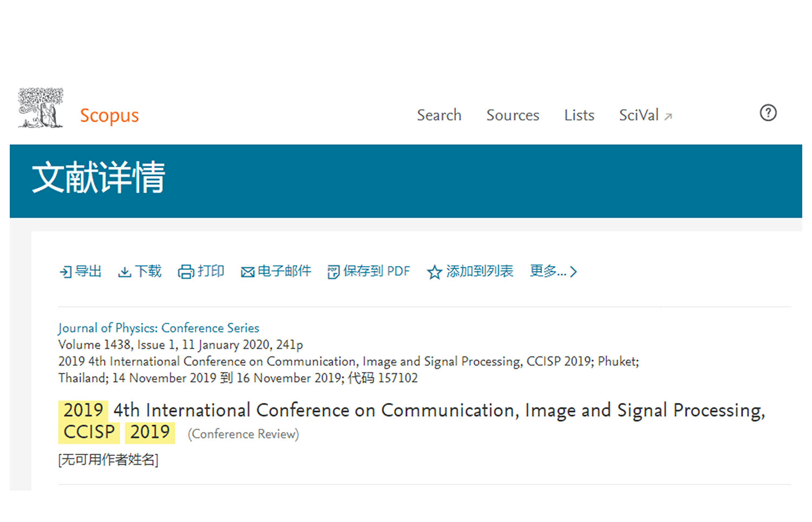The height and width of the screenshot is (522, 812).
Task: Click the envelope icon beside 电子邮件
Action: coord(247,272)
